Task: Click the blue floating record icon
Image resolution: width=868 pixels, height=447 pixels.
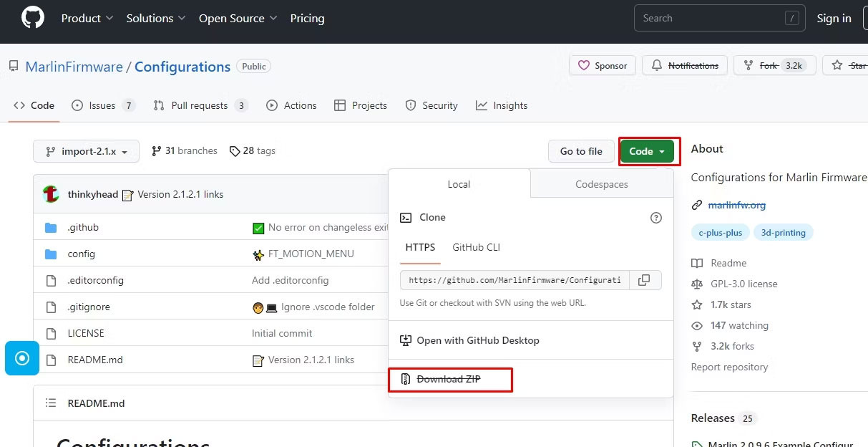Action: (x=22, y=358)
